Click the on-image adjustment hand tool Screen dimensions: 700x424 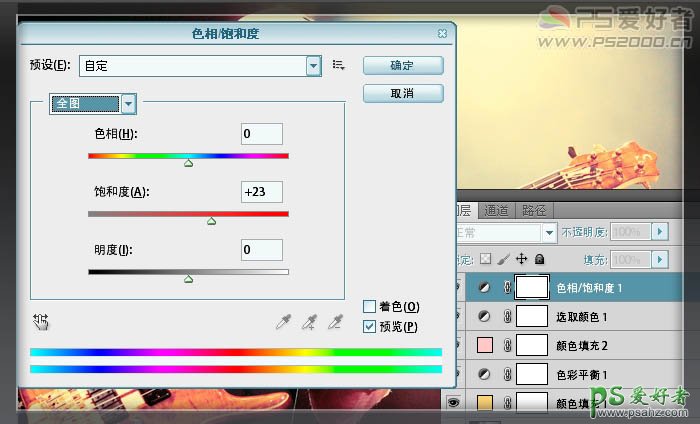coord(41,321)
